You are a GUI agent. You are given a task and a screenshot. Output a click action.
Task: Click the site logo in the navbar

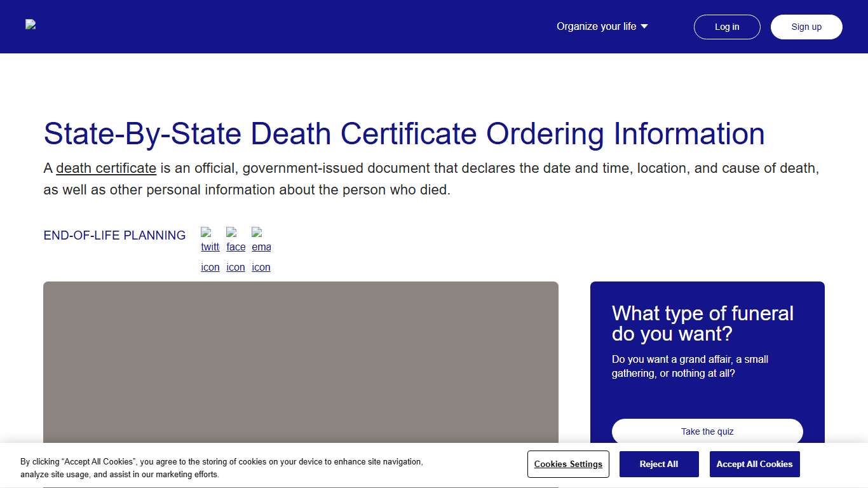pos(30,25)
